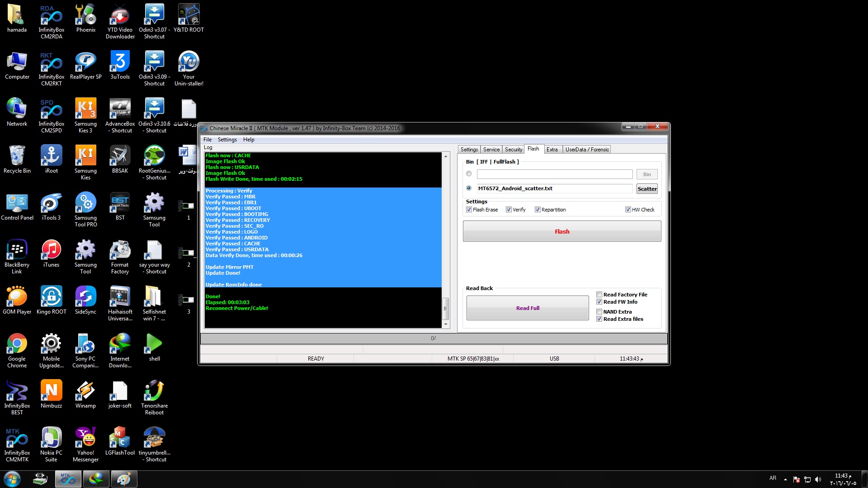
Task: Open RootGenius shortcut icon
Action: pyautogui.click(x=155, y=162)
